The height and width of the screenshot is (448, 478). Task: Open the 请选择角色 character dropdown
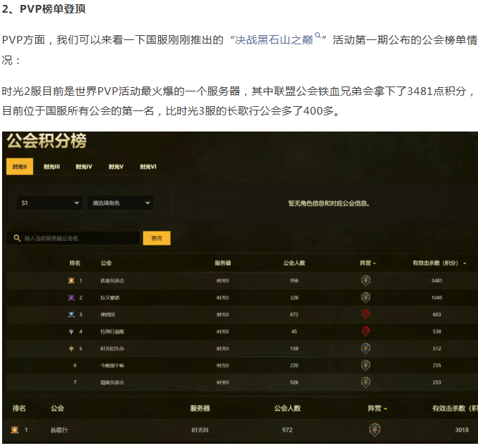[x=121, y=203]
